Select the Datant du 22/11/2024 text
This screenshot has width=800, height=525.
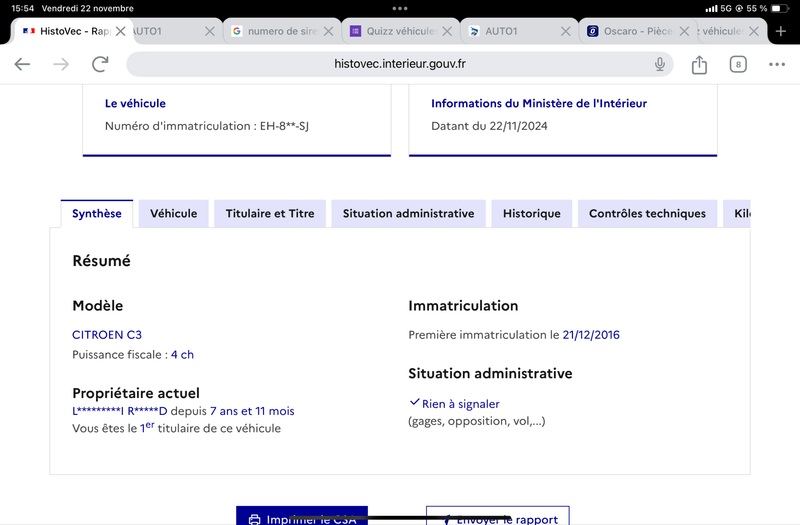489,126
